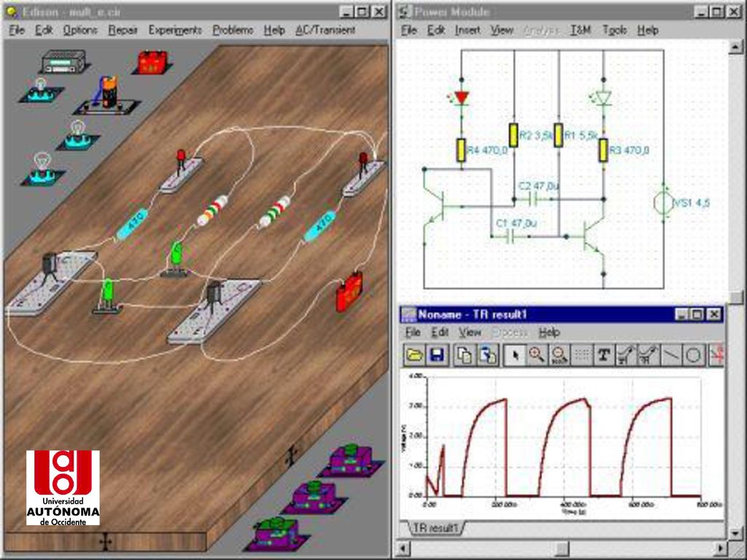
Task: Select the second curve cursor tool
Action: coord(649,355)
